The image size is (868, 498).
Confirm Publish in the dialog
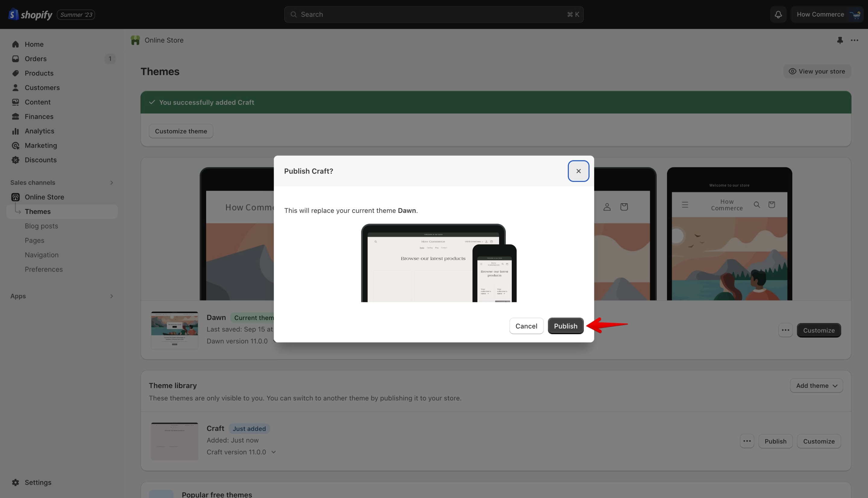[565, 326]
